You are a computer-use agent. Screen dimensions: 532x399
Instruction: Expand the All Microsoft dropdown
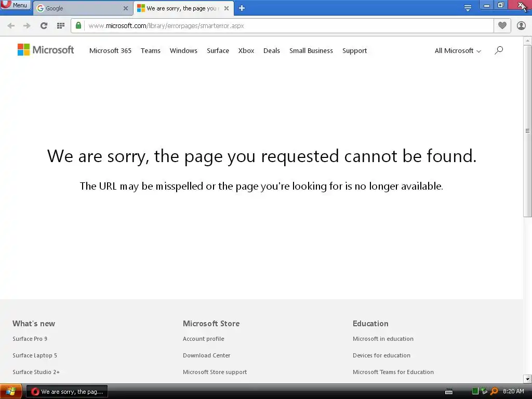pos(458,50)
